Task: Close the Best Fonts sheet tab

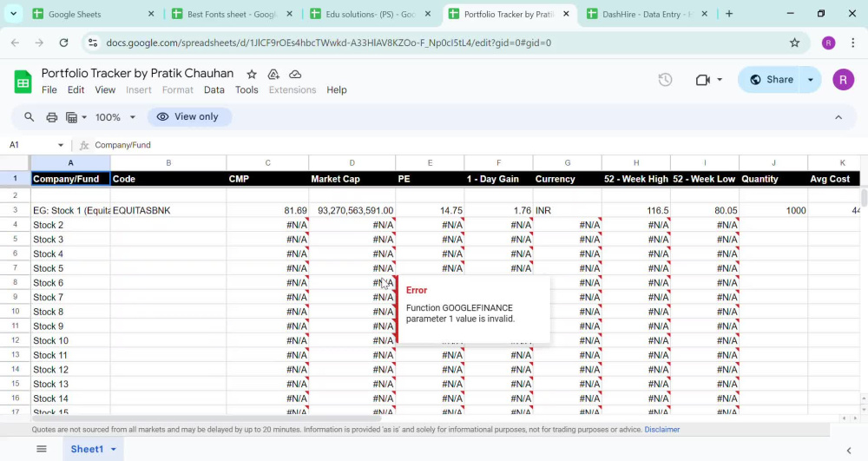Action: click(289, 14)
